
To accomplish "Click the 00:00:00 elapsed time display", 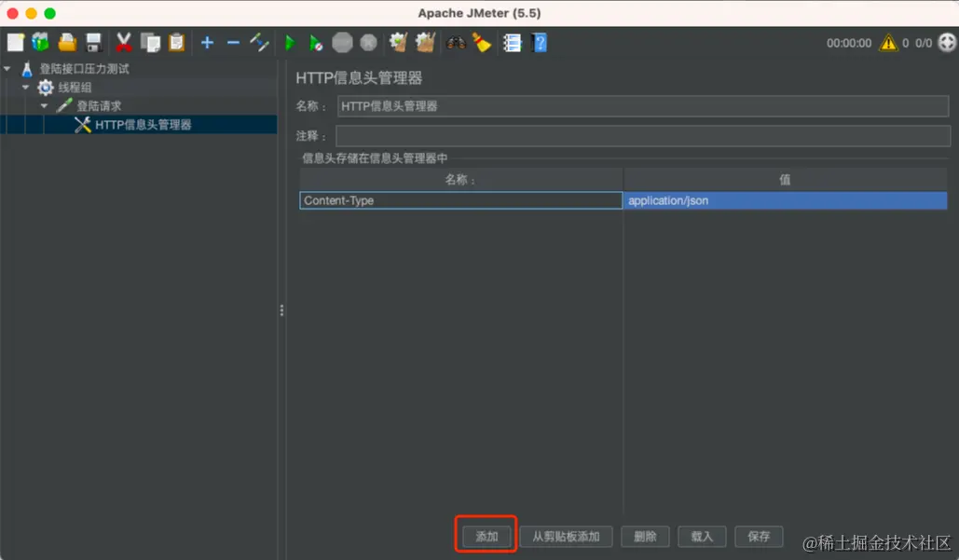I will click(849, 44).
